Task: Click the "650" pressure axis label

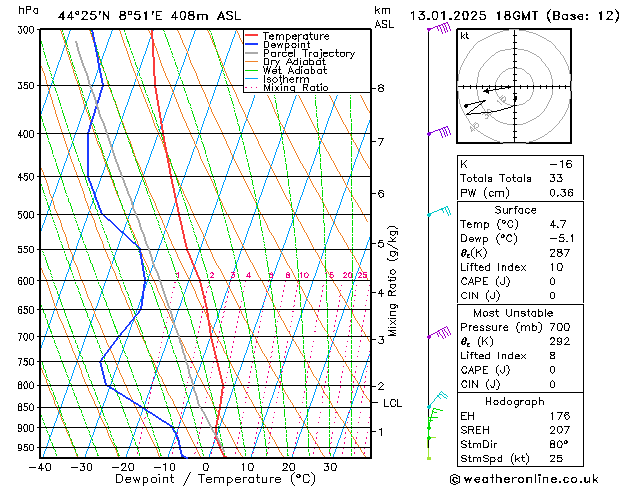Action: click(x=28, y=310)
